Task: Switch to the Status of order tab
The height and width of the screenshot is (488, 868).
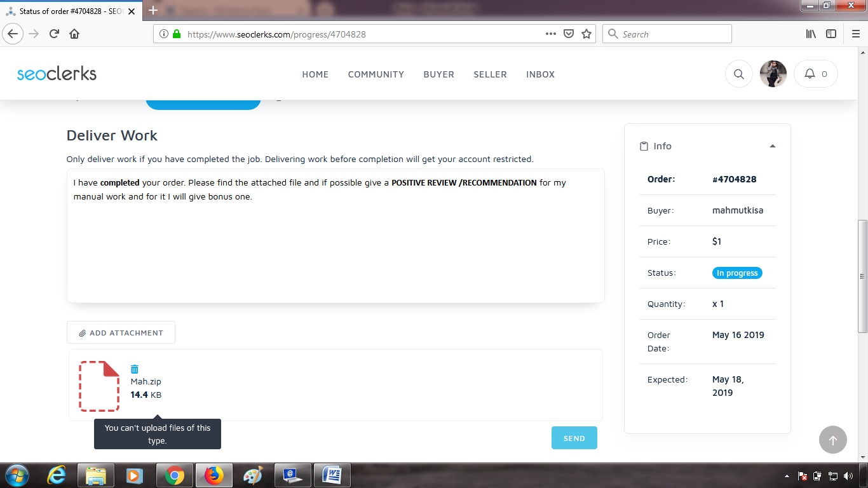Action: coord(72,11)
